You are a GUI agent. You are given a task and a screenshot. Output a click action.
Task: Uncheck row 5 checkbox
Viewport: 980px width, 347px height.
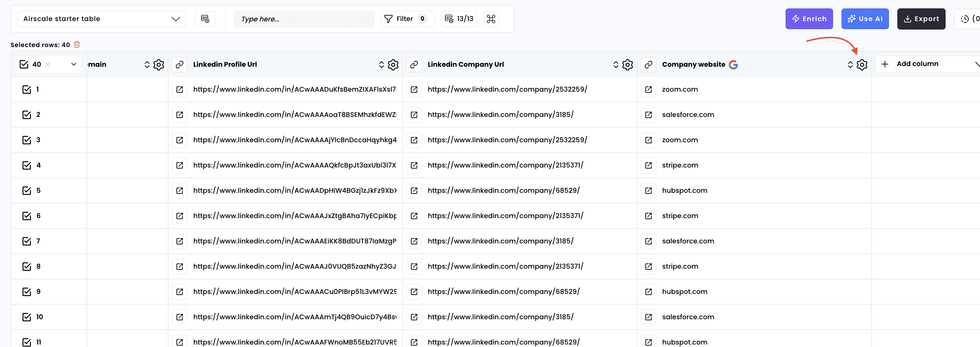27,190
